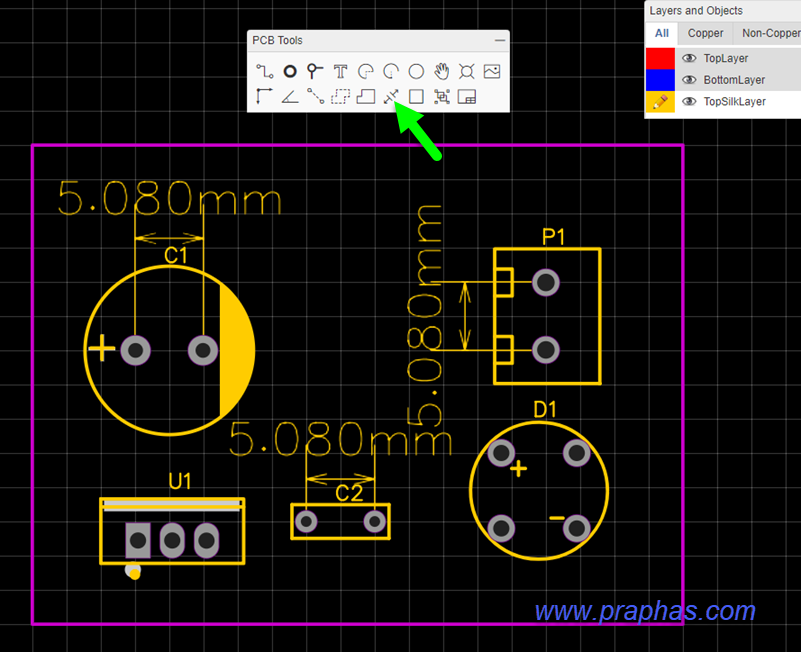Click the D1 designator label
Screen dimensions: 801x652
click(545, 409)
